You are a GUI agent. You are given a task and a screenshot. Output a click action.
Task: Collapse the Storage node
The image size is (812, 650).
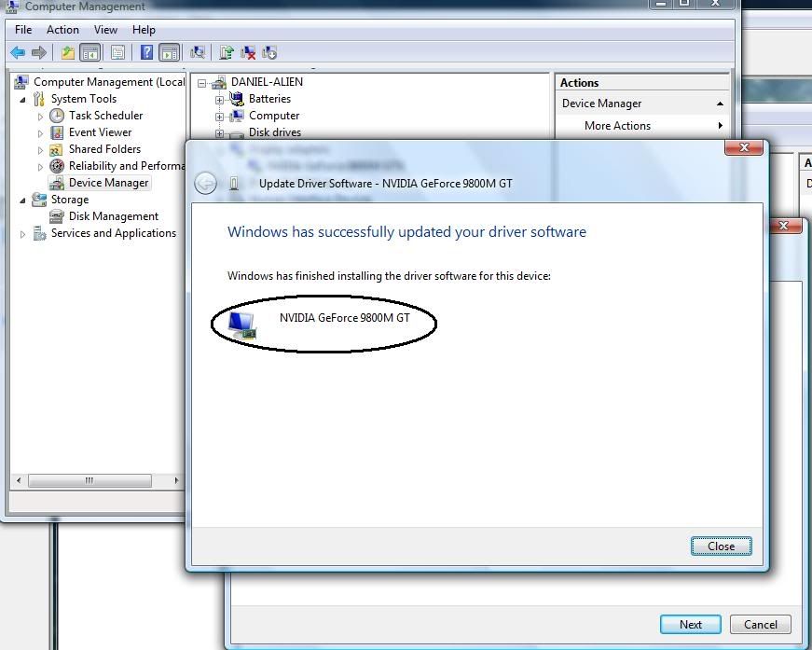[22, 200]
